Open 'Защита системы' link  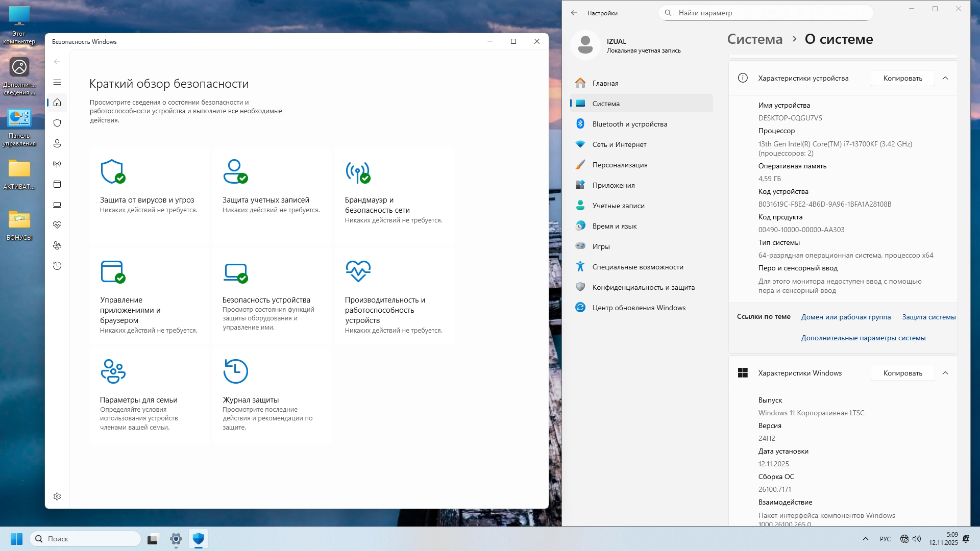928,317
